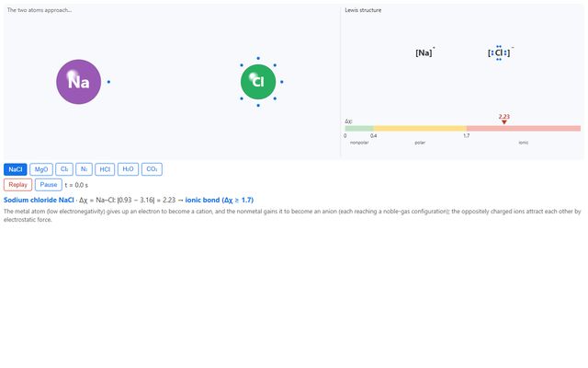This screenshot has height=368, width=588.
Task: Pick the CO₂ molecule
Action: point(152,169)
